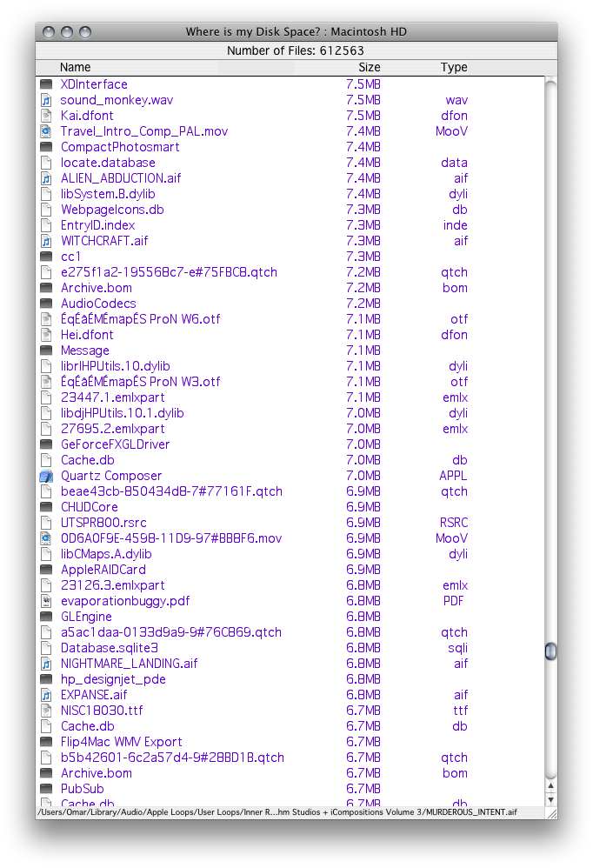Click the PDF type of evaporationbuggy.pdf
Image resolution: width=593 pixels, height=868 pixels.
coord(453,601)
